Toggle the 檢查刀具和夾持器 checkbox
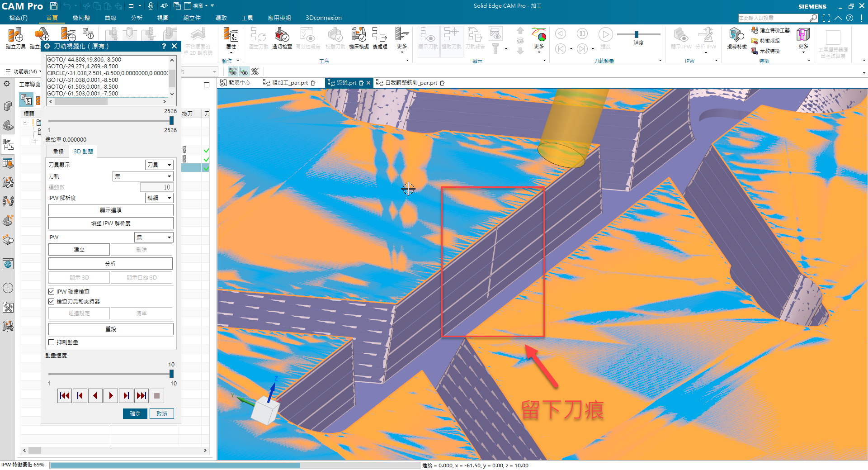 pos(52,302)
